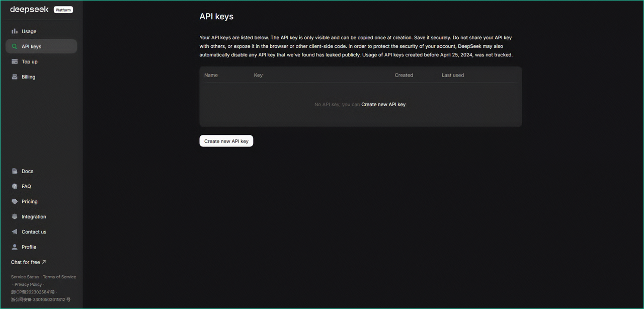Screen dimensions: 644x309
Task: Click the Create new API key button
Action: click(x=226, y=141)
